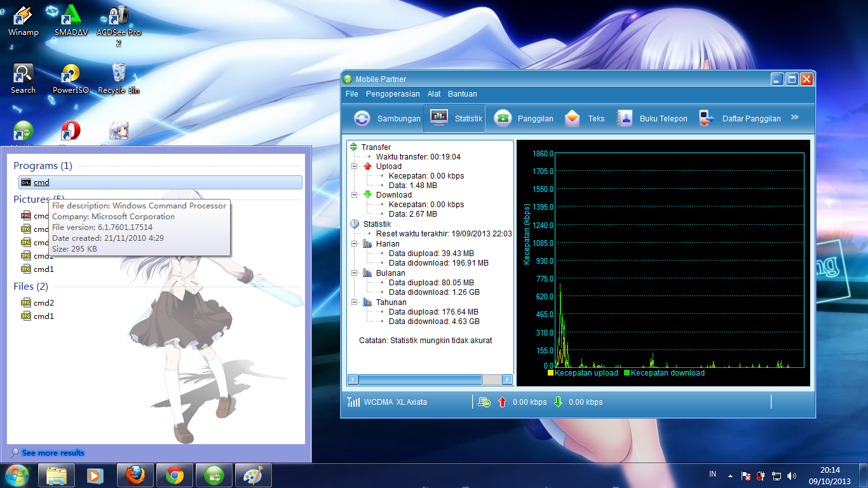
Task: Click the 'Programs (1)' group header
Action: (x=43, y=166)
